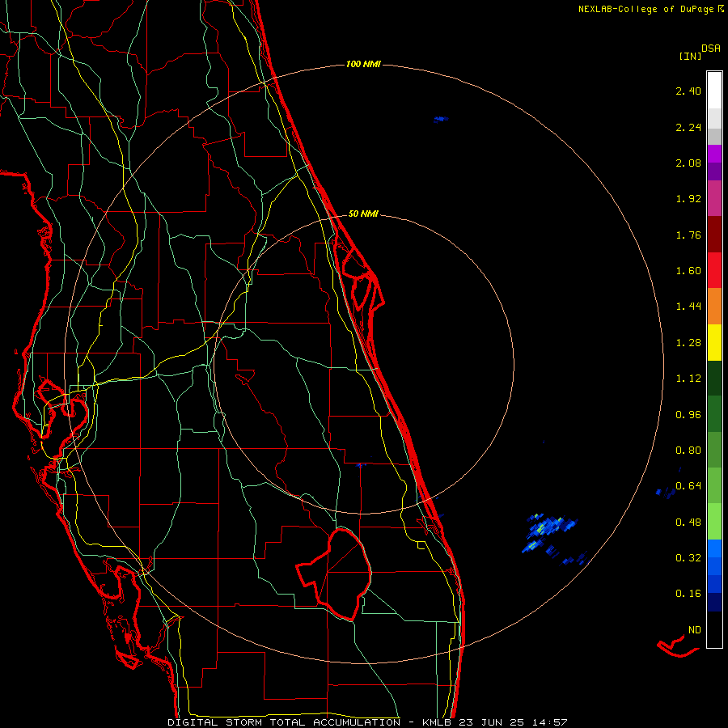Click the small blue echo north offshore
The width and height of the screenshot is (728, 728).
440,120
